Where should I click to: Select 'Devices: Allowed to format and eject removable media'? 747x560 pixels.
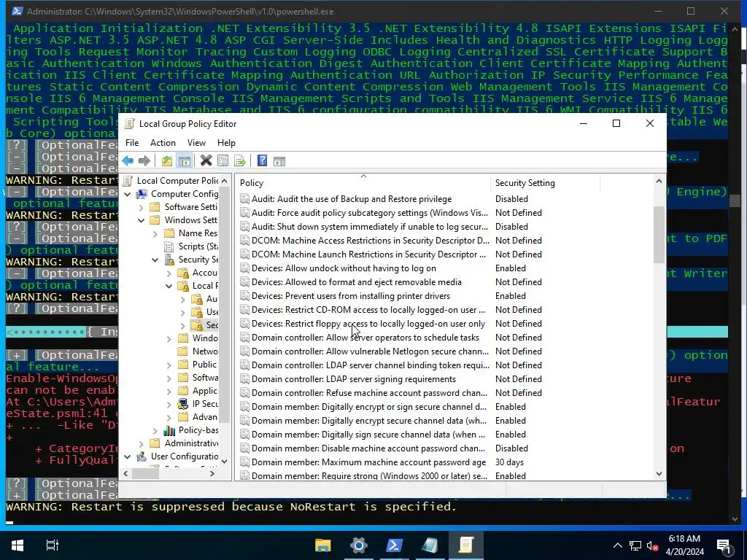[x=356, y=282]
